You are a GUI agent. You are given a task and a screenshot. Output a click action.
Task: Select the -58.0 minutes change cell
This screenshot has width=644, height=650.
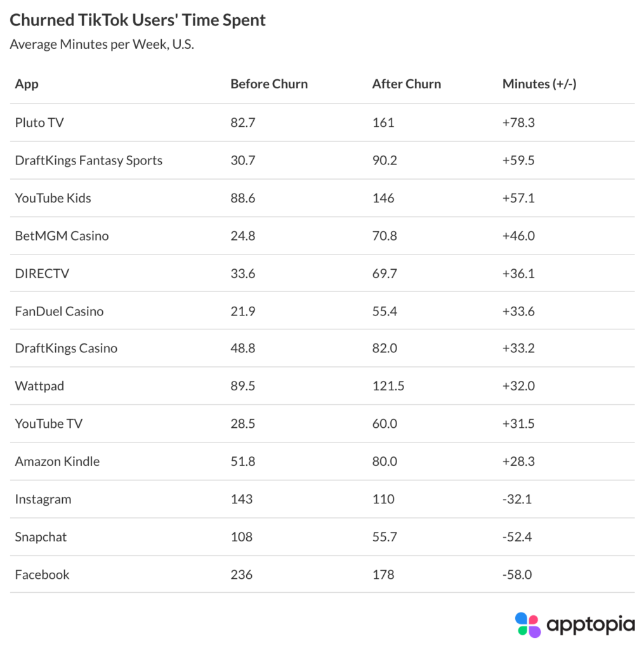pyautogui.click(x=516, y=574)
